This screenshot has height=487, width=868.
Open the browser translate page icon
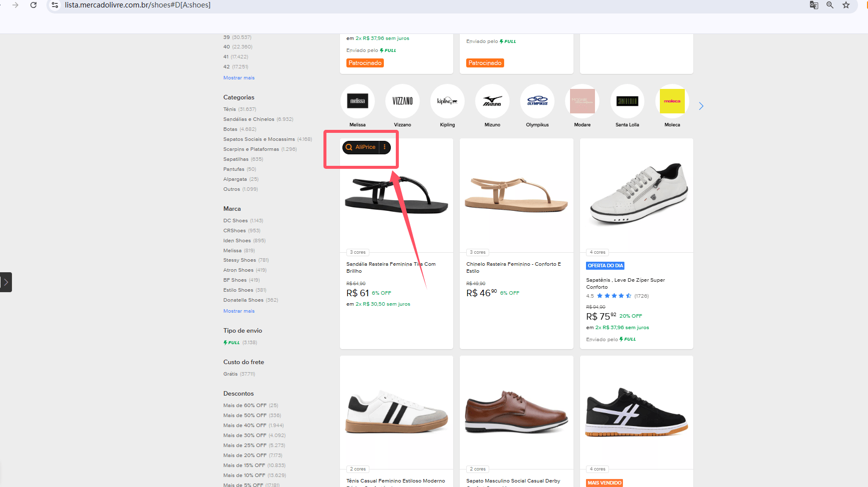point(814,5)
